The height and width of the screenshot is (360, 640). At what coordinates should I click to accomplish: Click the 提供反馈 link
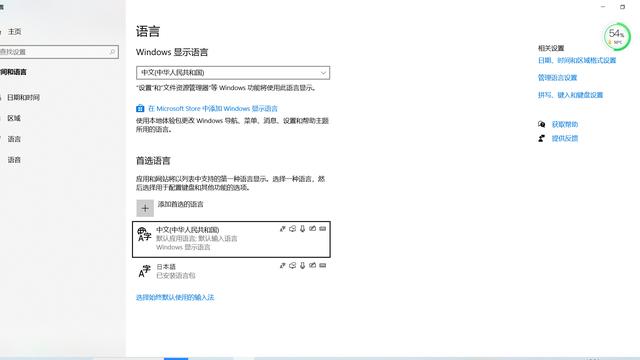(x=565, y=138)
